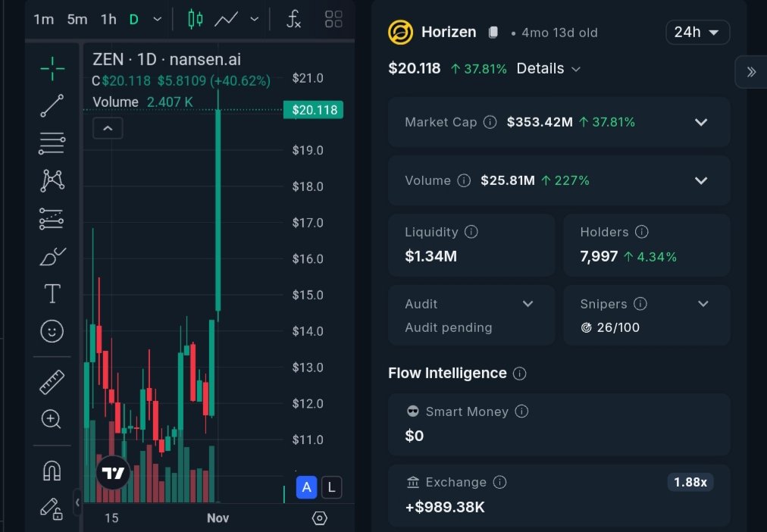Show Smart Money info icon
This screenshot has width=767, height=532.
click(x=522, y=412)
